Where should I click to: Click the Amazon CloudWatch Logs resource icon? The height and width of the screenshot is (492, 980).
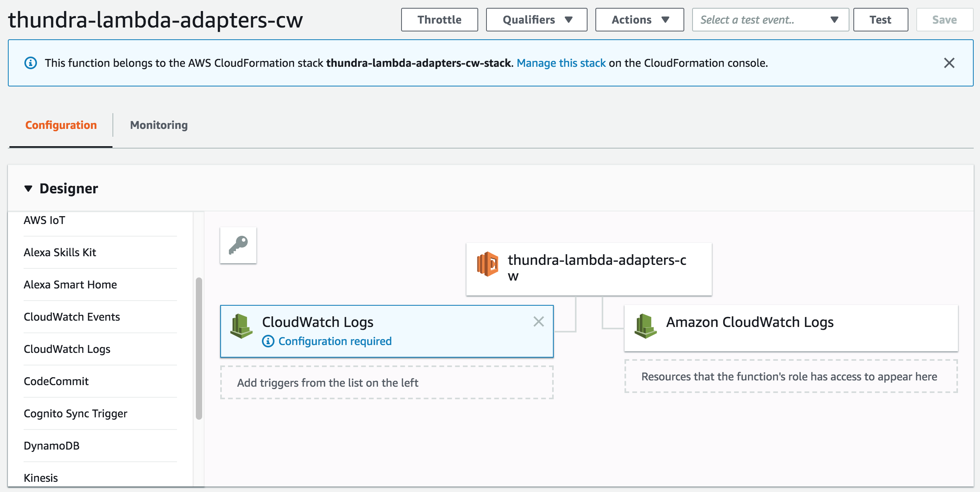[645, 326]
